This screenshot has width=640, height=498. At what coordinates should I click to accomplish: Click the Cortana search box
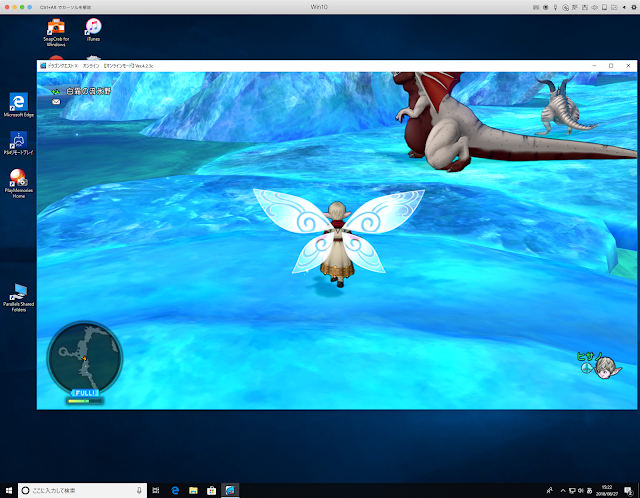82,490
